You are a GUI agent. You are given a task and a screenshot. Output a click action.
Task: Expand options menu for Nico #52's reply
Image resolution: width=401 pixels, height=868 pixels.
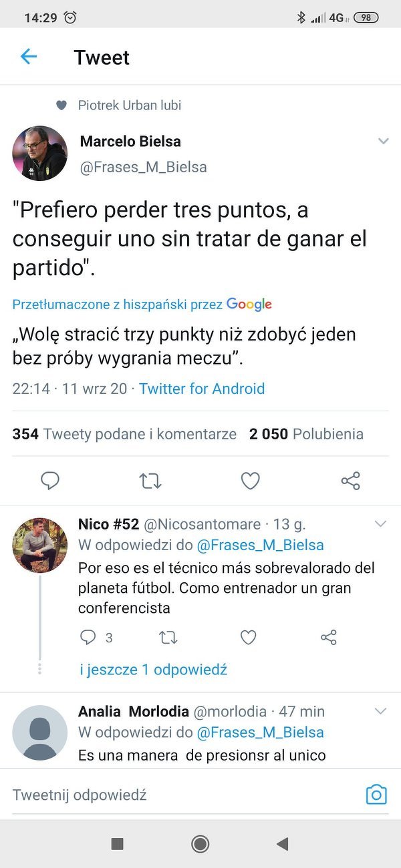click(380, 524)
